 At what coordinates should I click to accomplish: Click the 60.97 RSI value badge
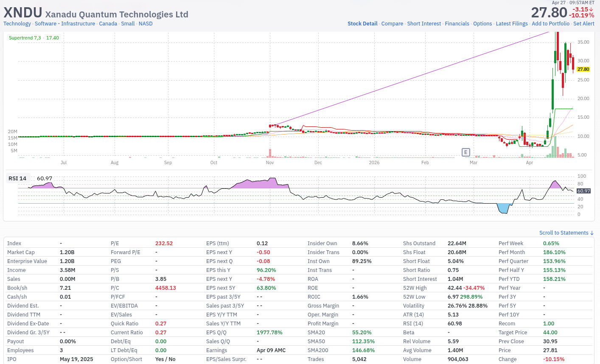[584, 191]
